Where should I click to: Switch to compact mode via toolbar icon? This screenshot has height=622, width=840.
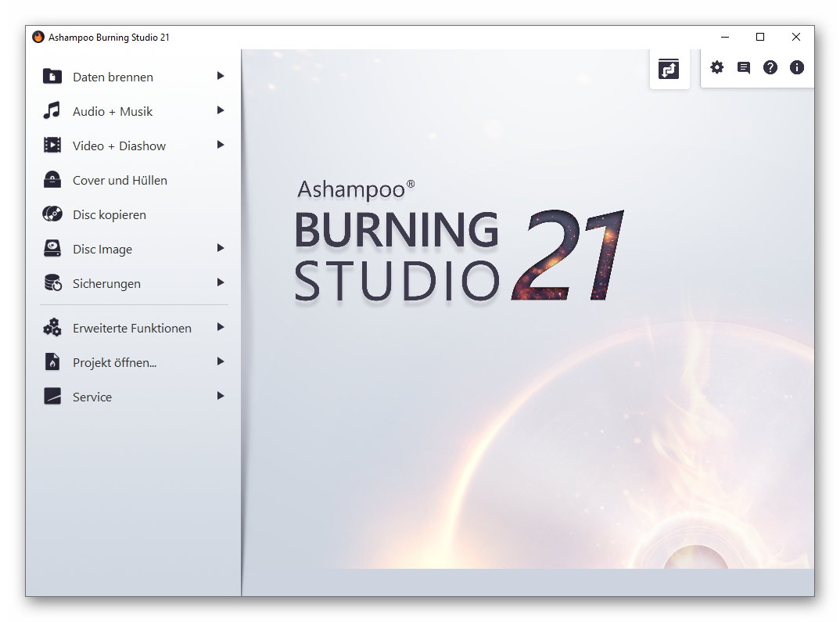tap(669, 69)
